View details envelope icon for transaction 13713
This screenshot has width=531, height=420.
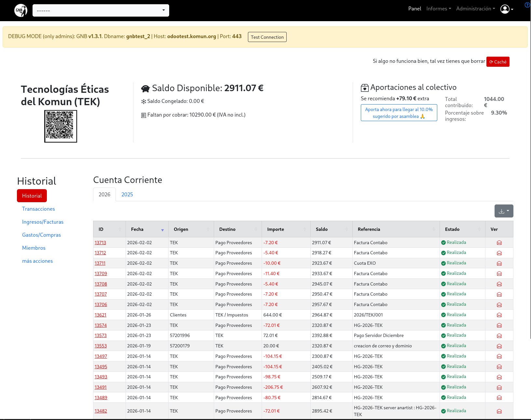tap(499, 243)
